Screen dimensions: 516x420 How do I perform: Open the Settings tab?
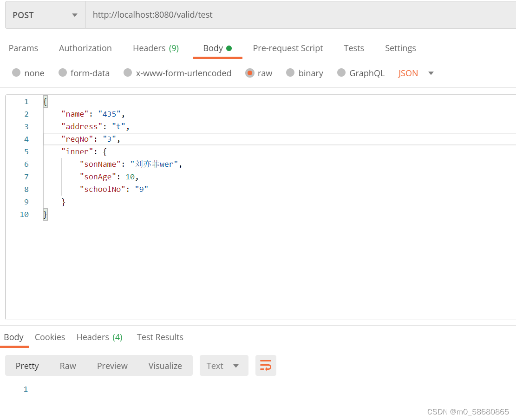tap(400, 48)
